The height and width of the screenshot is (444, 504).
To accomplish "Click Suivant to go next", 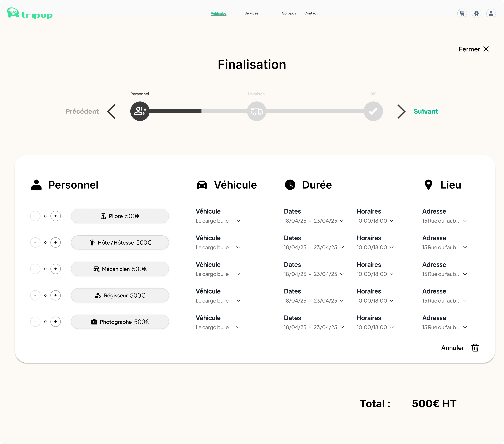I will click(426, 111).
